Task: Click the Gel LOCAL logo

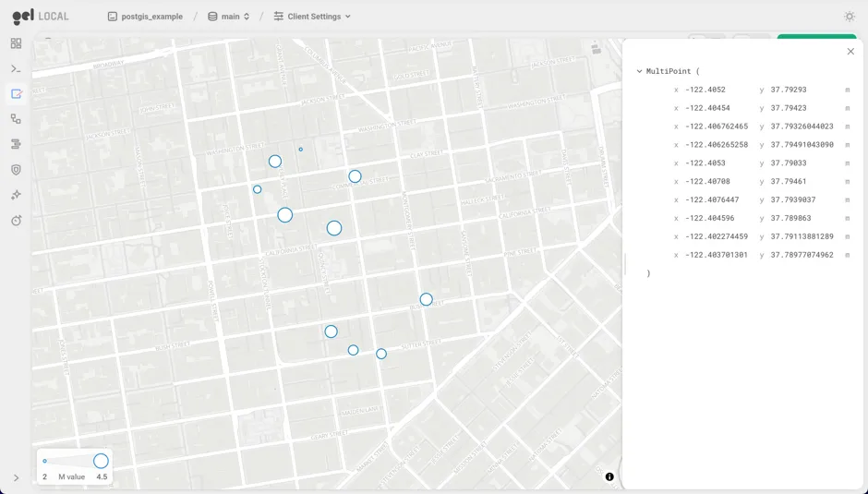Action: coord(40,17)
